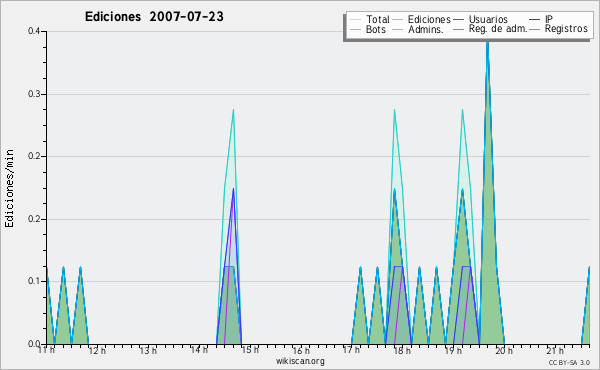
Task: Click the chart title Ediciones 2007-07-23
Action: pyautogui.click(x=154, y=17)
